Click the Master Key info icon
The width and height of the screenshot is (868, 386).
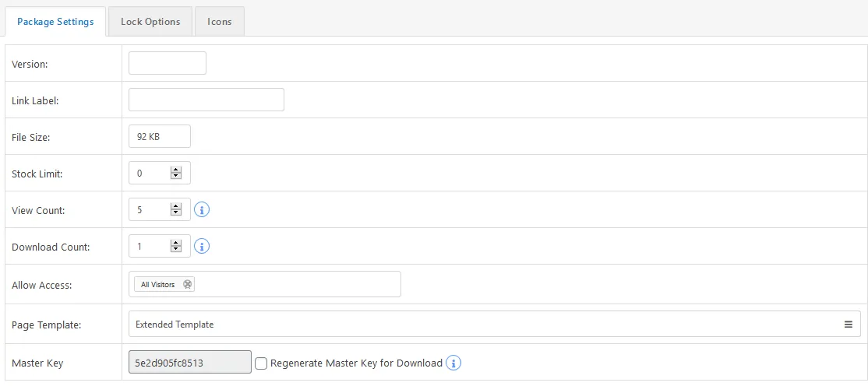point(454,363)
